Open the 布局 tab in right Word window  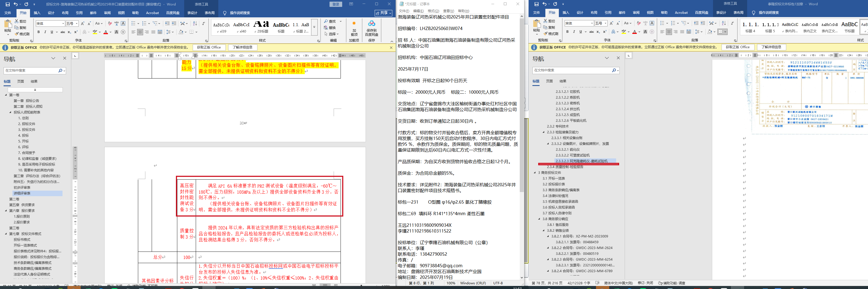594,12
